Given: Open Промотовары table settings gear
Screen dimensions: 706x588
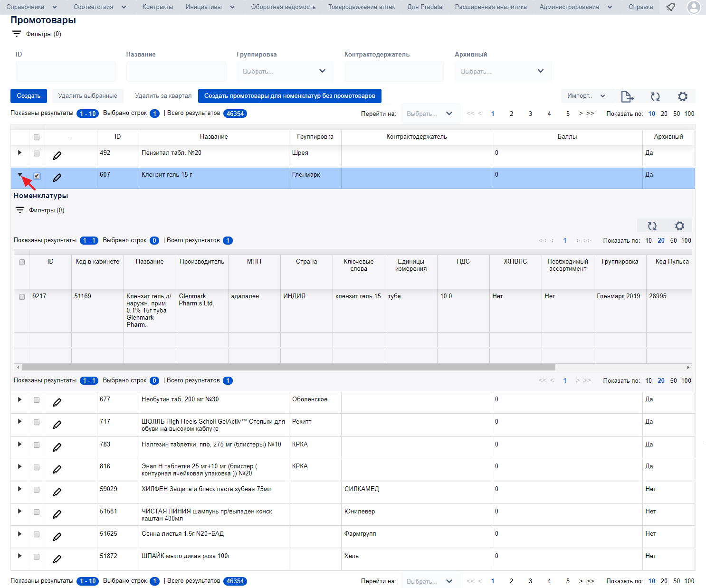Looking at the screenshot, I should tap(683, 96).
